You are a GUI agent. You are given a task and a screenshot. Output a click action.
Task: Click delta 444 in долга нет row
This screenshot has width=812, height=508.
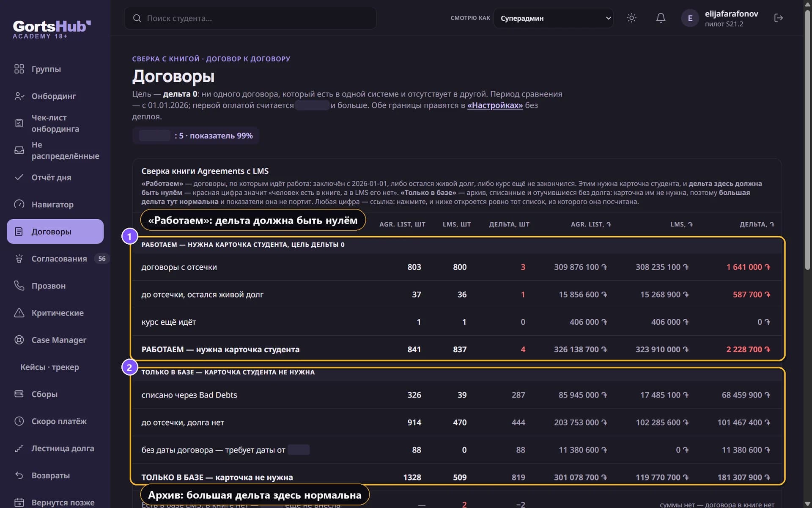coord(518,422)
